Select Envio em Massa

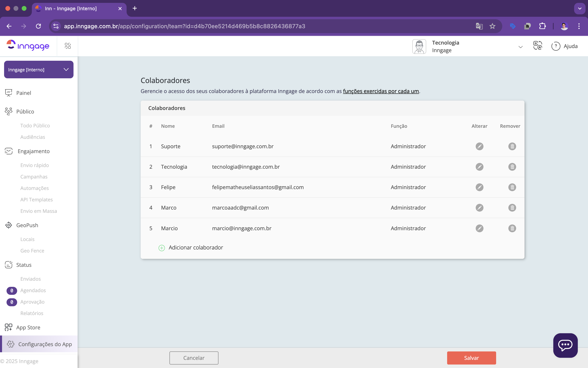[39, 211]
